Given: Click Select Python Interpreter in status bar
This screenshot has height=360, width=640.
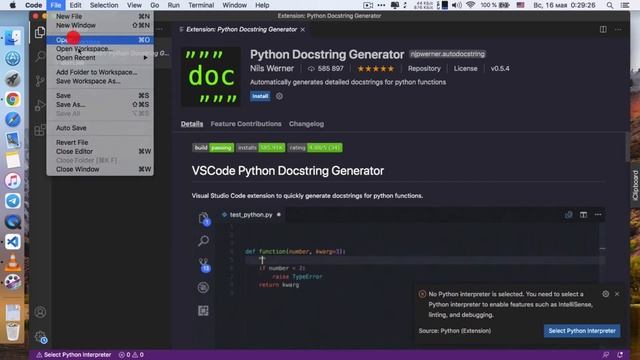Looking at the screenshot, I should [74, 355].
